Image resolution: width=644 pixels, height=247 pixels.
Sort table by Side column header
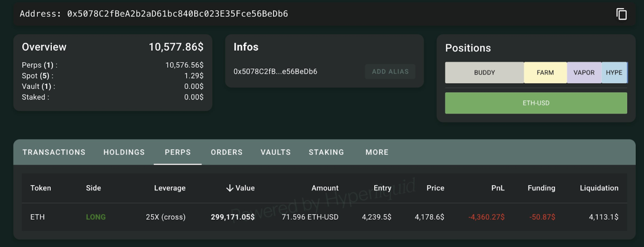coord(94,188)
